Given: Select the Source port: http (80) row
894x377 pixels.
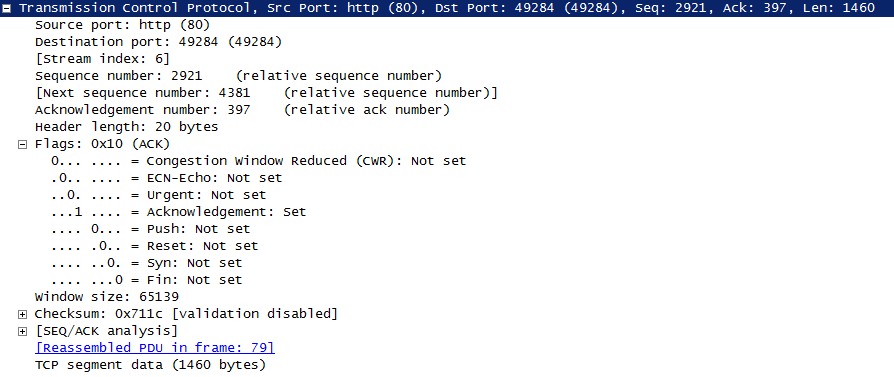Looking at the screenshot, I should (122, 25).
